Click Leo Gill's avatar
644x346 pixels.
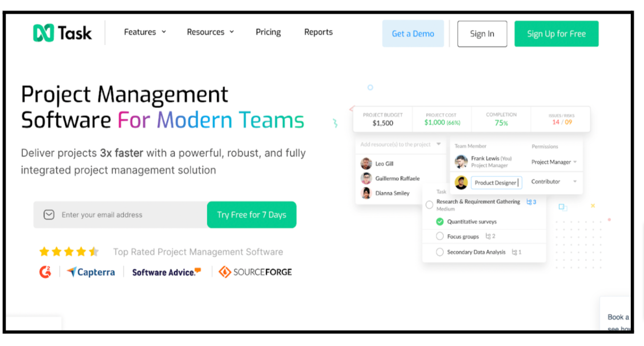pyautogui.click(x=366, y=164)
